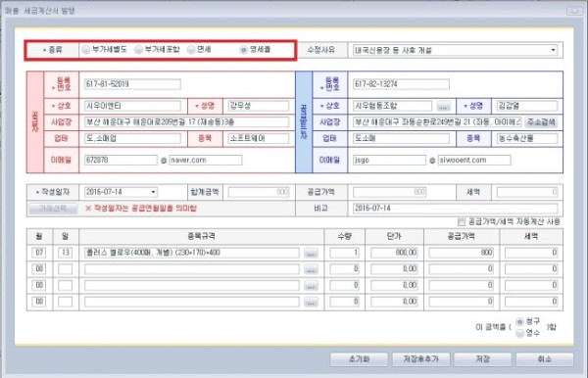Click supplier email domain field naver.com
Screen dimensions: 588x378
point(206,160)
